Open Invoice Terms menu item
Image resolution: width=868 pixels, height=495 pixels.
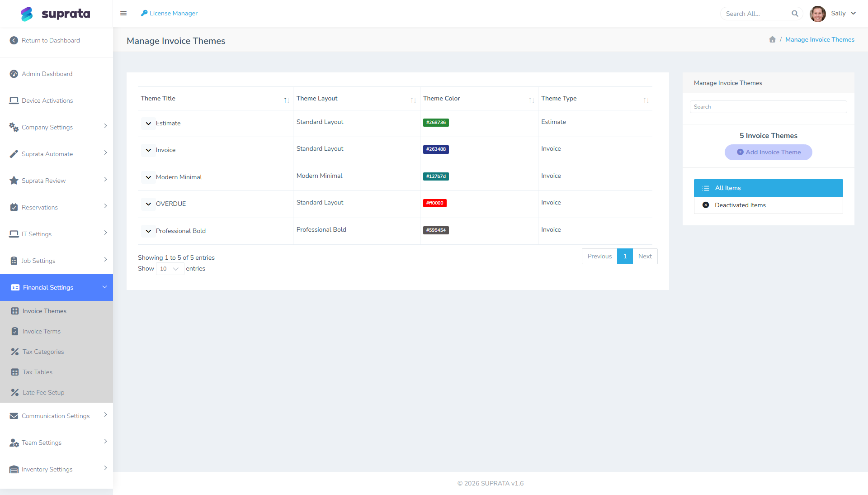pos(57,331)
